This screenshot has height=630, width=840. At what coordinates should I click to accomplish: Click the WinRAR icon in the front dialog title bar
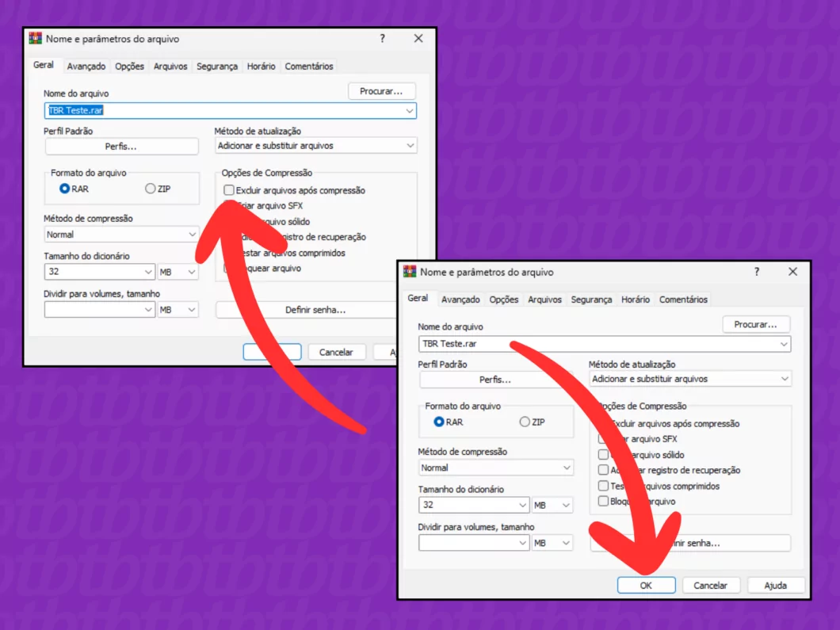pos(410,272)
